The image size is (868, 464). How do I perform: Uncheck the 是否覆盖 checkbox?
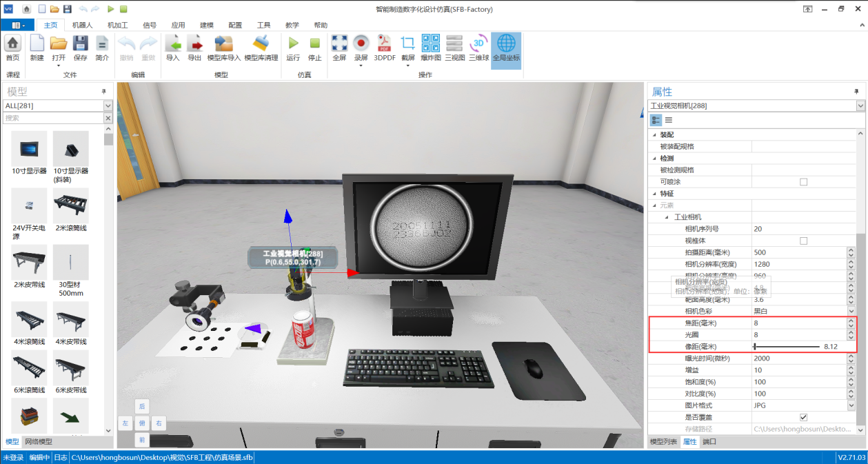pos(803,417)
